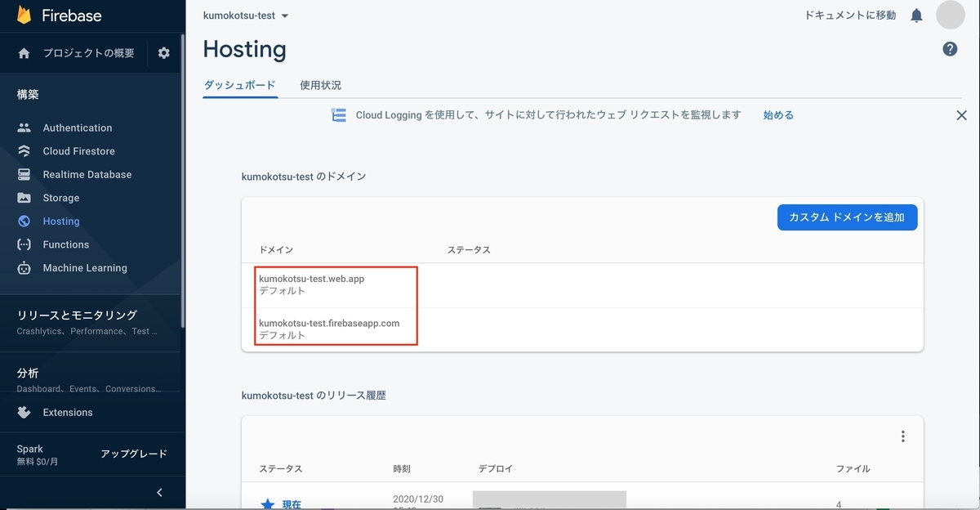Click the current release star icon
Image resolution: width=980 pixels, height=510 pixels.
tap(267, 504)
